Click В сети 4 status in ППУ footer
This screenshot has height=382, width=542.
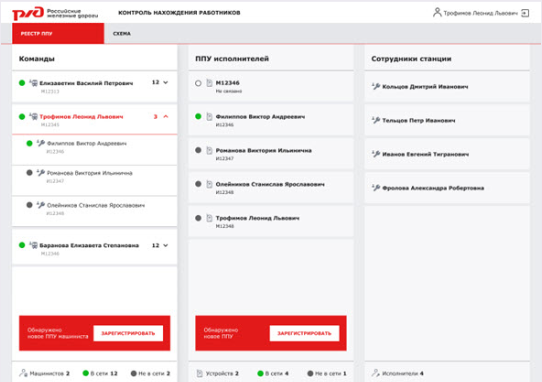click(273, 373)
